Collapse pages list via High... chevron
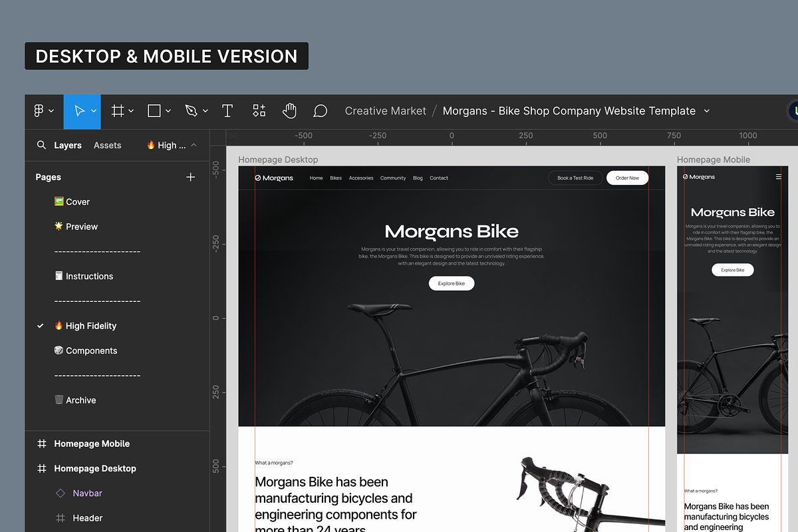This screenshot has height=532, width=798. point(194,145)
